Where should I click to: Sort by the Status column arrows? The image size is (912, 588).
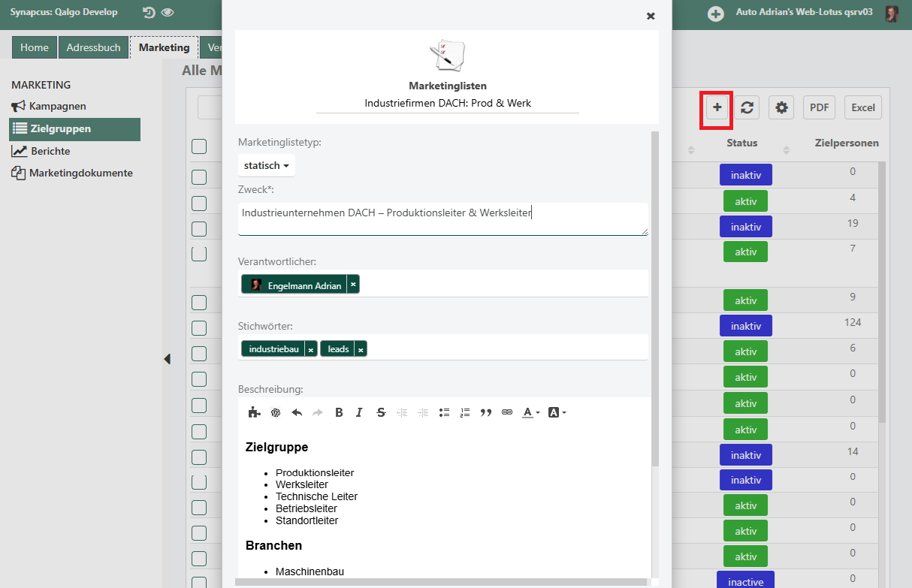coord(787,150)
